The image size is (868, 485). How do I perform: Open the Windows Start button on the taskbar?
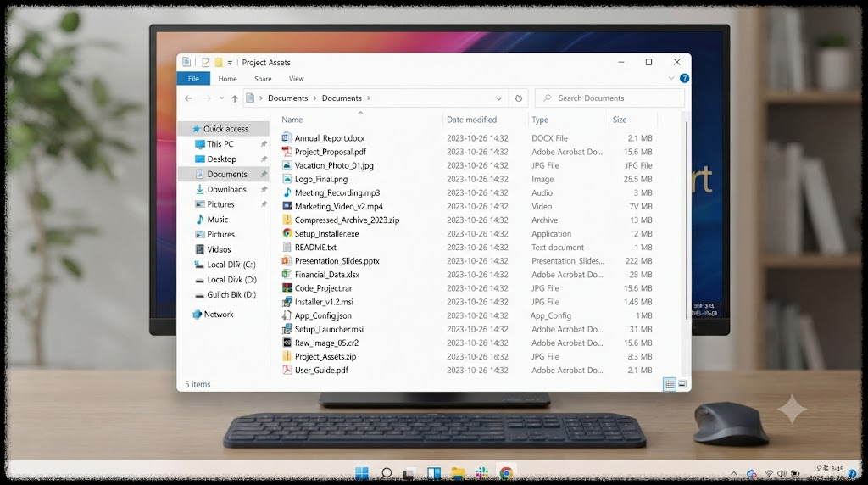pyautogui.click(x=362, y=473)
